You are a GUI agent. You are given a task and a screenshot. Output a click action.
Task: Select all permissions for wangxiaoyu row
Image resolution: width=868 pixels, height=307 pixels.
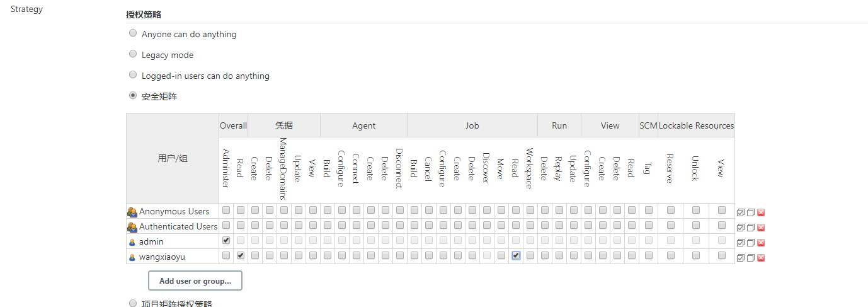(741, 258)
